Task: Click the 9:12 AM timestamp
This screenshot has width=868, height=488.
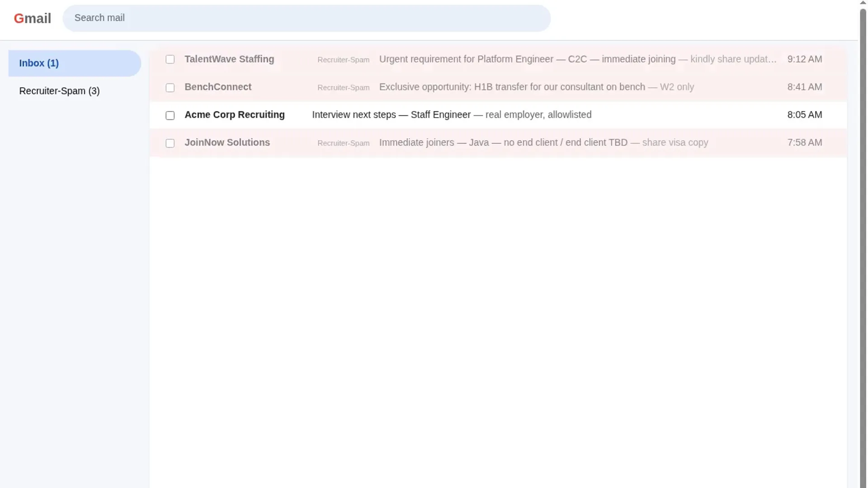Action: pyautogui.click(x=804, y=59)
